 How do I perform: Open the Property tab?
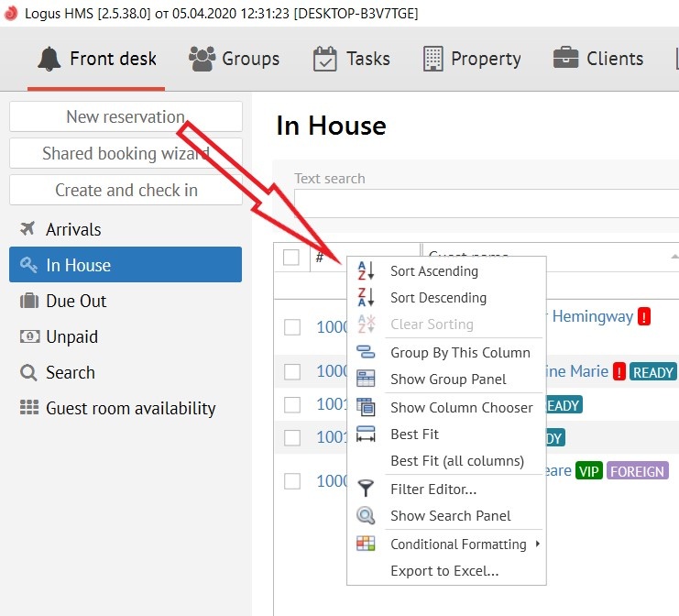(x=472, y=59)
